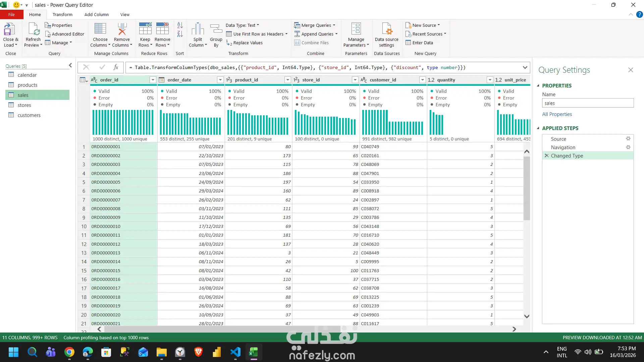
Task: Open Data source settings
Action: [x=387, y=35]
